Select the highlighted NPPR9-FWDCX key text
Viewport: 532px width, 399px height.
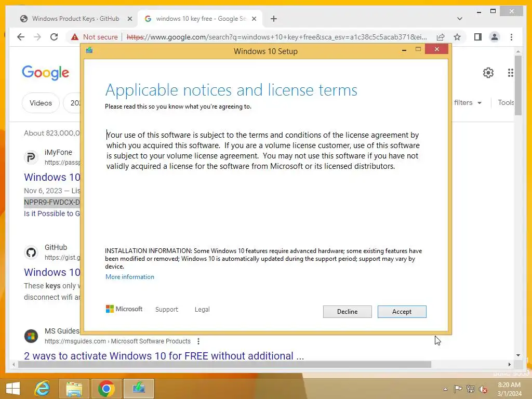(52, 202)
